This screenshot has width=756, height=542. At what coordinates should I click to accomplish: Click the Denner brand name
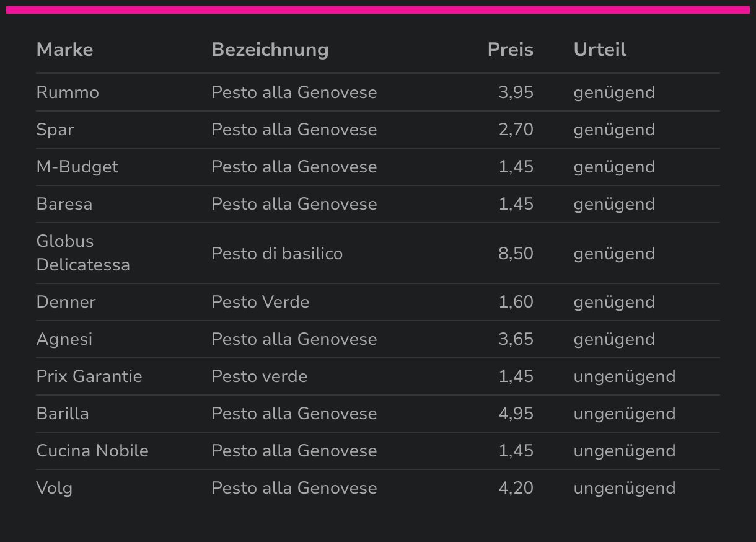(66, 302)
